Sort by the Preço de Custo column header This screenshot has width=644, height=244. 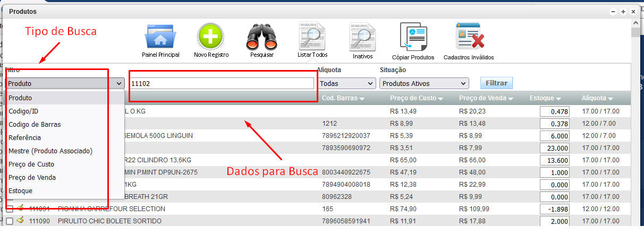[416, 98]
